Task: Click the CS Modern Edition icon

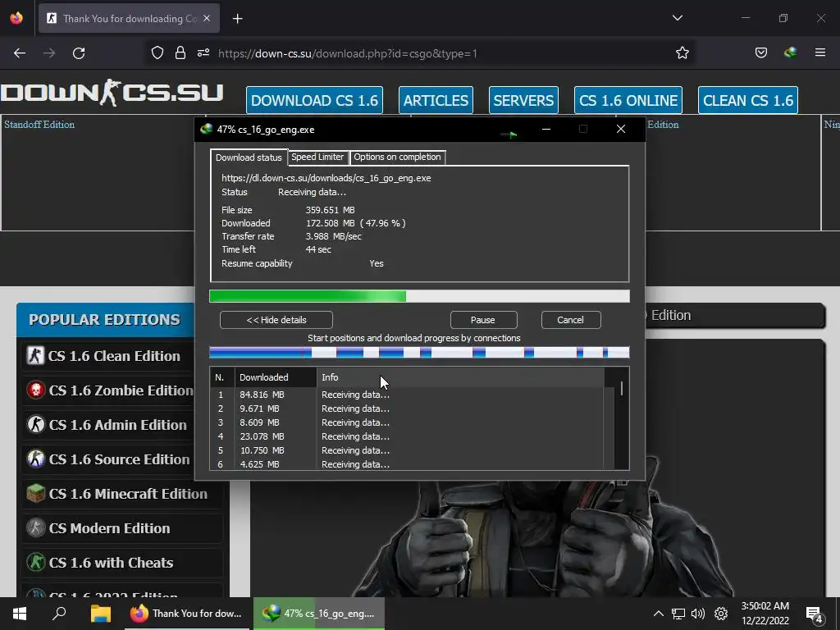Action: (x=35, y=527)
